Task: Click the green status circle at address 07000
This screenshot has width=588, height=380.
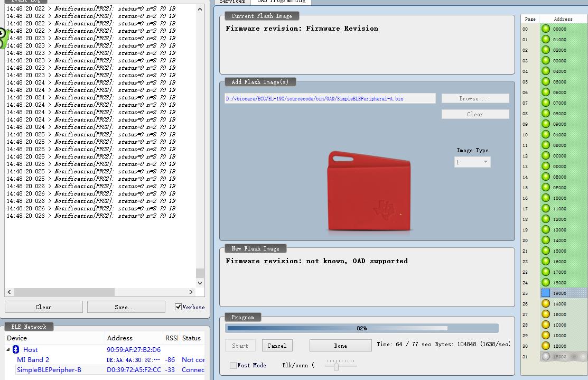Action: 546,103
